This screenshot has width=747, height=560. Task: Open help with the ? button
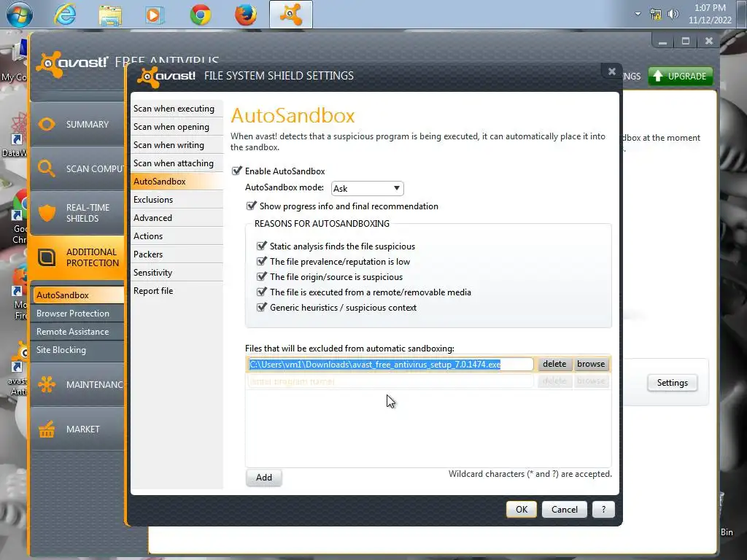[x=603, y=510]
